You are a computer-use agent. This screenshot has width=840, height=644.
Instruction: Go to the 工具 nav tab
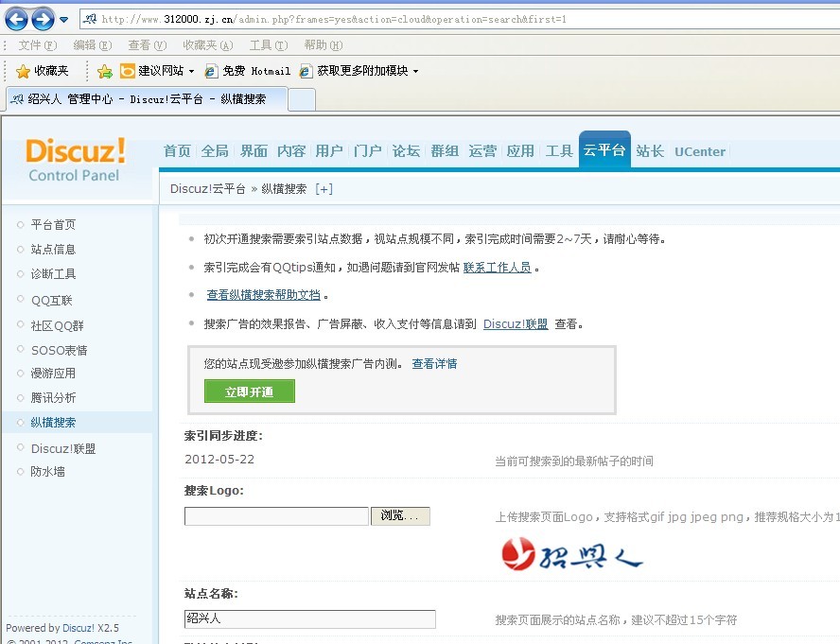559,151
